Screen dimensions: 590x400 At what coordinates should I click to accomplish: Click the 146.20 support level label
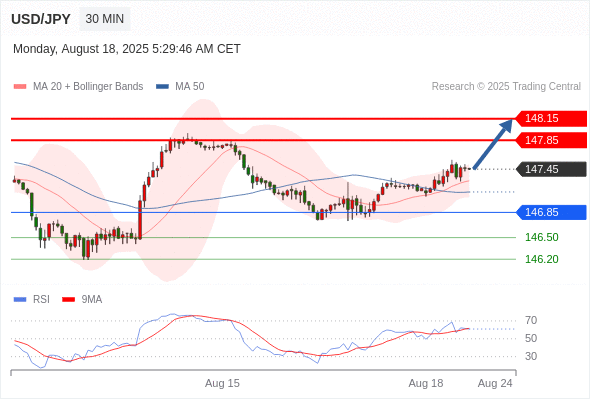[x=541, y=259]
